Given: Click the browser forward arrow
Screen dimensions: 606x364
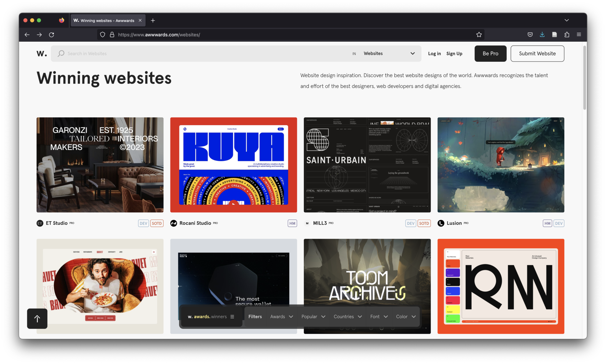Looking at the screenshot, I should [39, 35].
